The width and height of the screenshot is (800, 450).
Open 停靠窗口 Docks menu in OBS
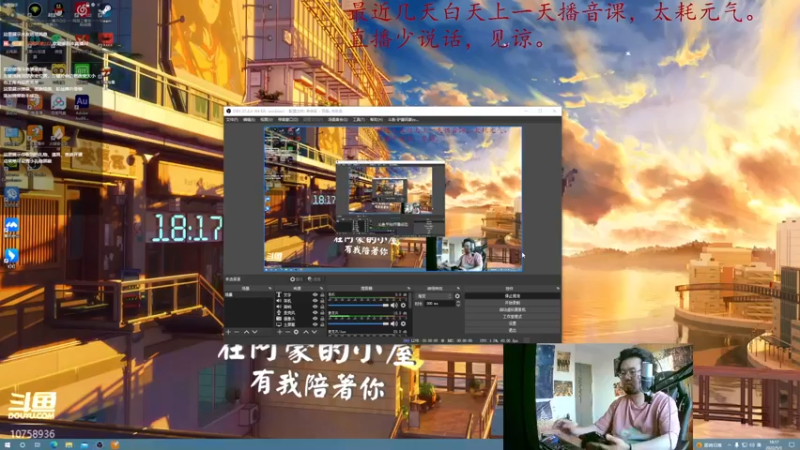coord(288,119)
